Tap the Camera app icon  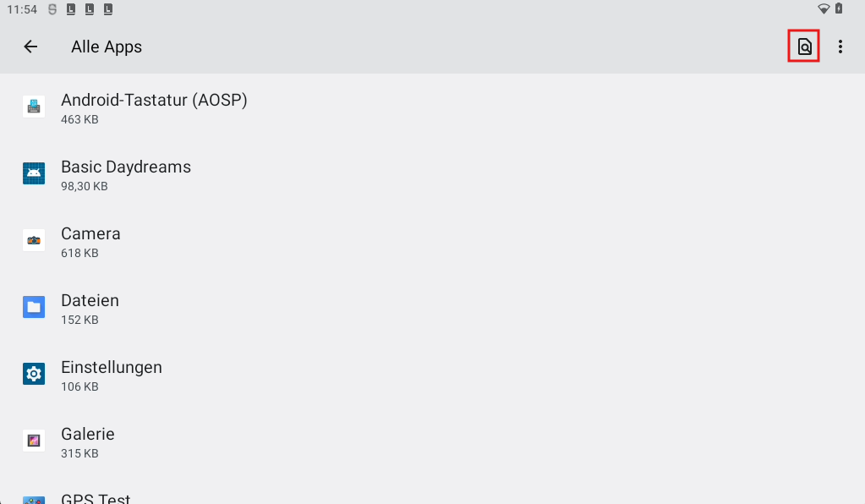(x=34, y=240)
